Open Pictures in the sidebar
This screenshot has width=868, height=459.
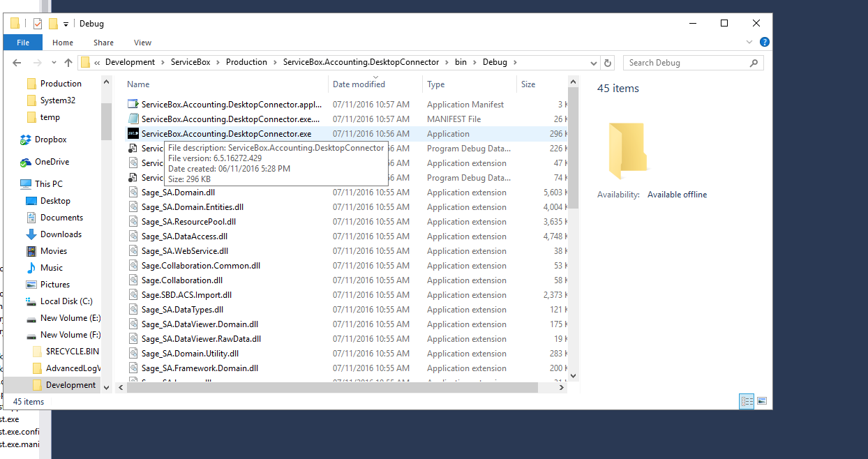coord(55,285)
